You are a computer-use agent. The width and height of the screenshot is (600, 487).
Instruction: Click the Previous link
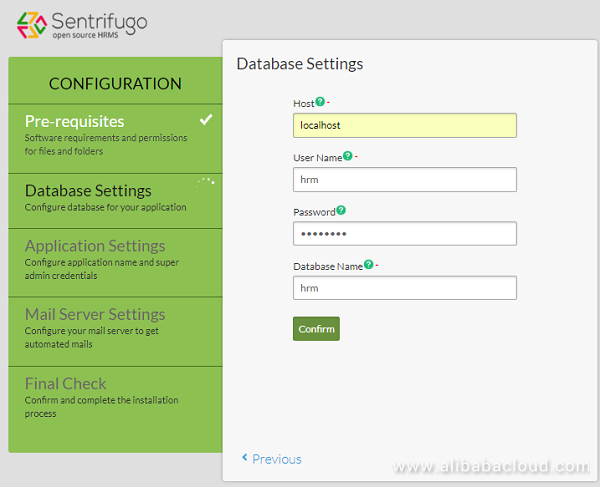click(276, 459)
